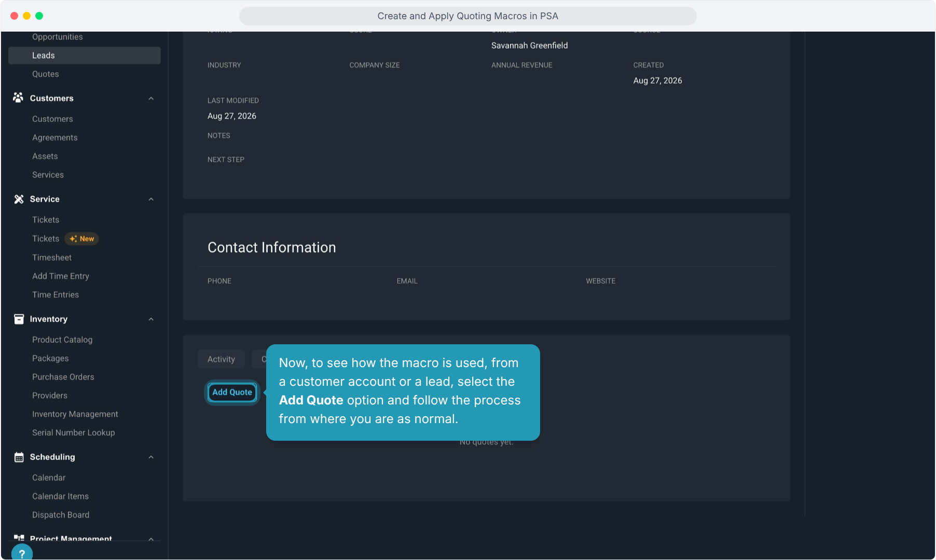Viewport: 936px width, 560px height.
Task: Open Assets page
Action: click(45, 156)
